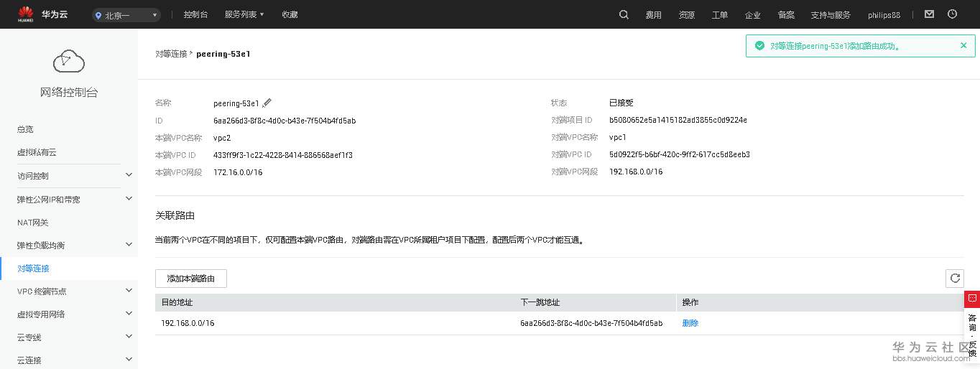The height and width of the screenshot is (369, 980).
Task: Click peer project ID b5080652 value
Action: pyautogui.click(x=678, y=120)
